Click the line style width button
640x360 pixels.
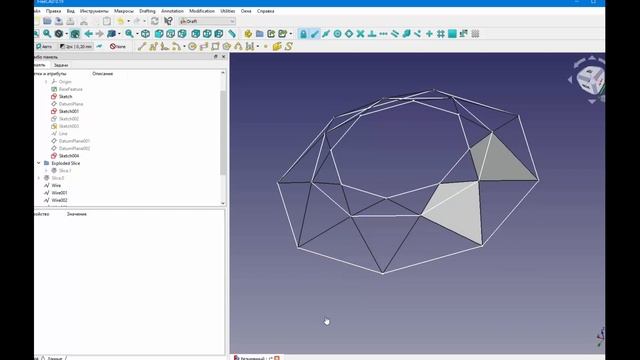[x=76, y=47]
